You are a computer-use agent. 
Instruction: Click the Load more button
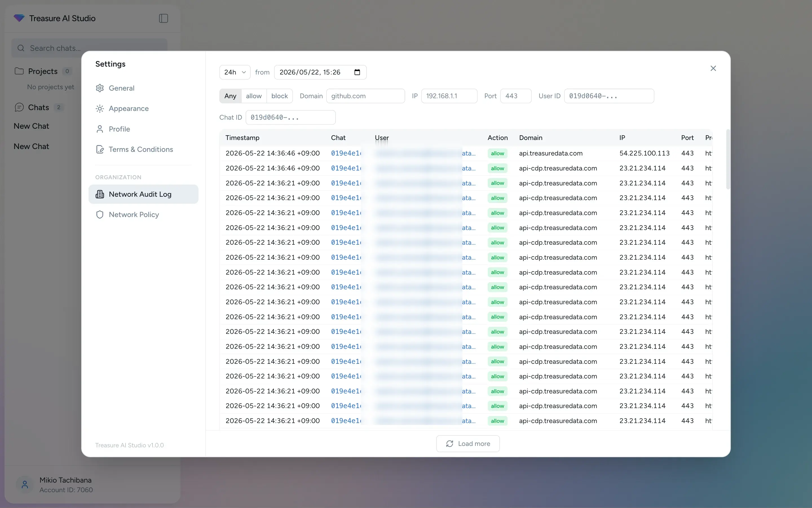[x=468, y=443]
